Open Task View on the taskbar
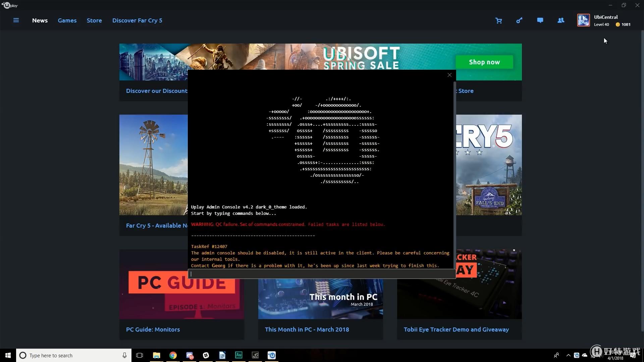Image resolution: width=644 pixels, height=362 pixels. pos(140,355)
